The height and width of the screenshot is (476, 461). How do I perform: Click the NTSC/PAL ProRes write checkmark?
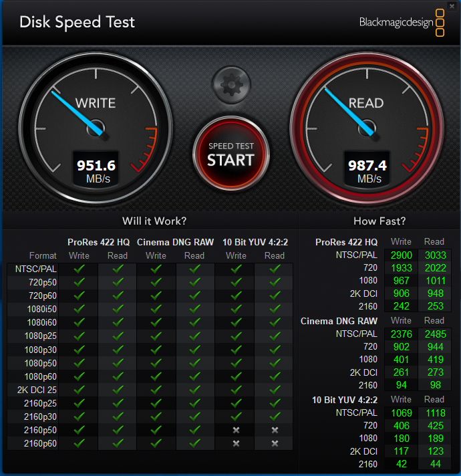79,269
